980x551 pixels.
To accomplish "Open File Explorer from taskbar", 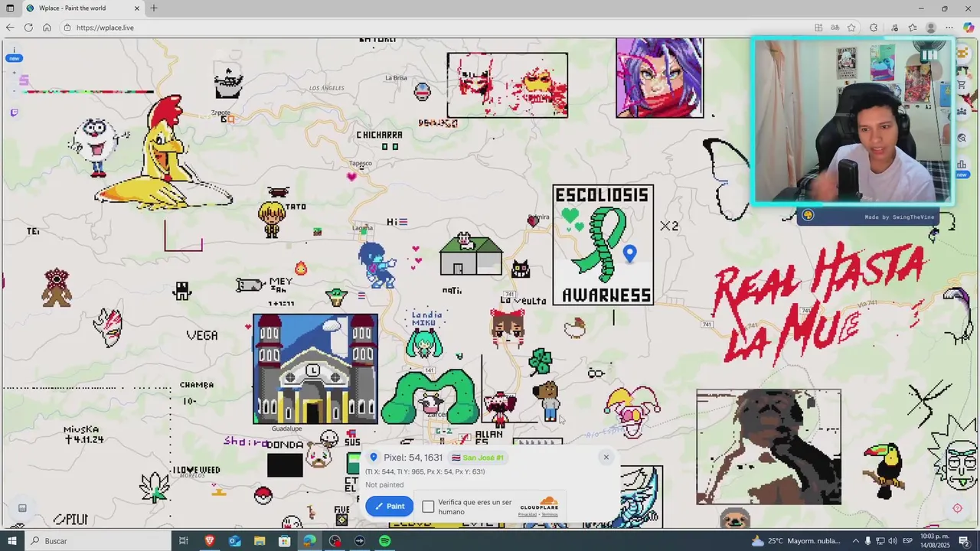I will pyautogui.click(x=260, y=541).
